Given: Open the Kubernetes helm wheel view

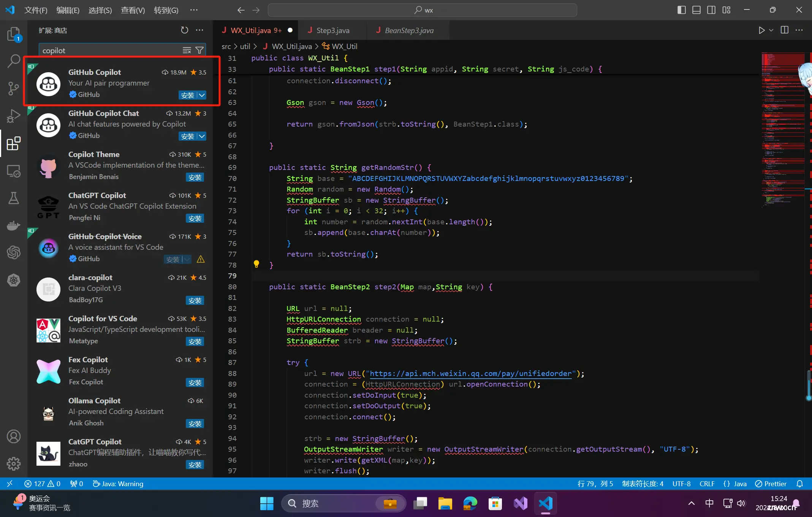Looking at the screenshot, I should click(14, 280).
